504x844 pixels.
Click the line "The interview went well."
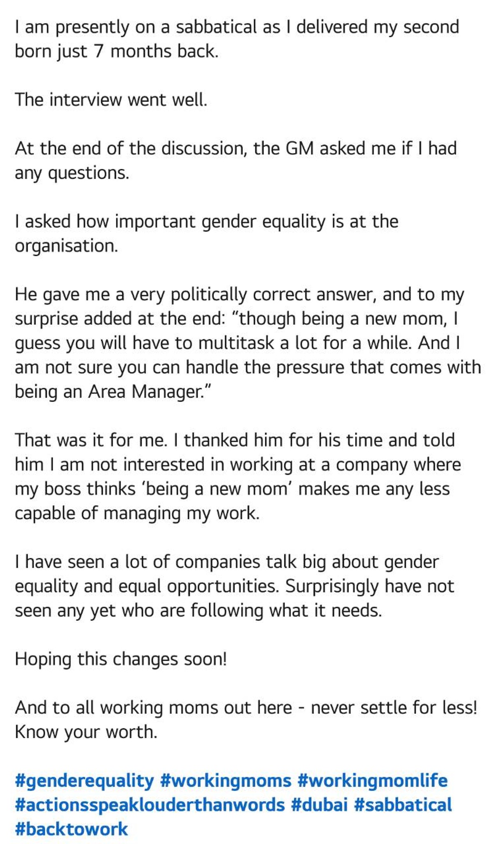[x=111, y=100]
